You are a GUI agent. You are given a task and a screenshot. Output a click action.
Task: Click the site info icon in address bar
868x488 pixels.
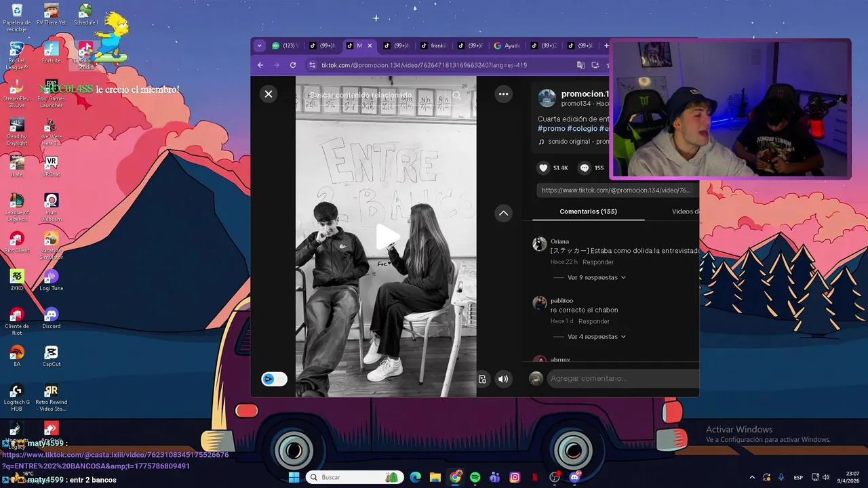[312, 65]
